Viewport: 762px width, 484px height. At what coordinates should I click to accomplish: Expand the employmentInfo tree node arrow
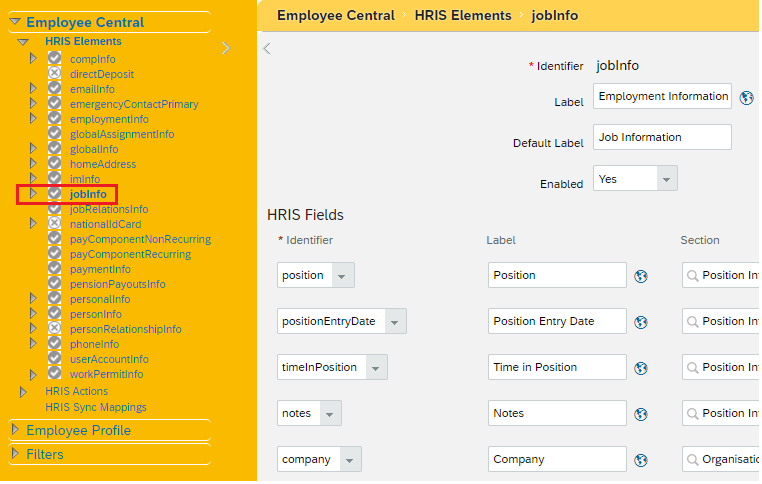point(33,119)
